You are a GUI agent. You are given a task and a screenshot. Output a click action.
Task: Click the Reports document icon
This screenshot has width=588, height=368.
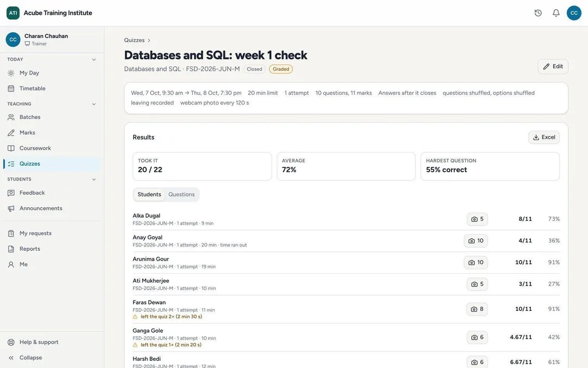pos(11,249)
